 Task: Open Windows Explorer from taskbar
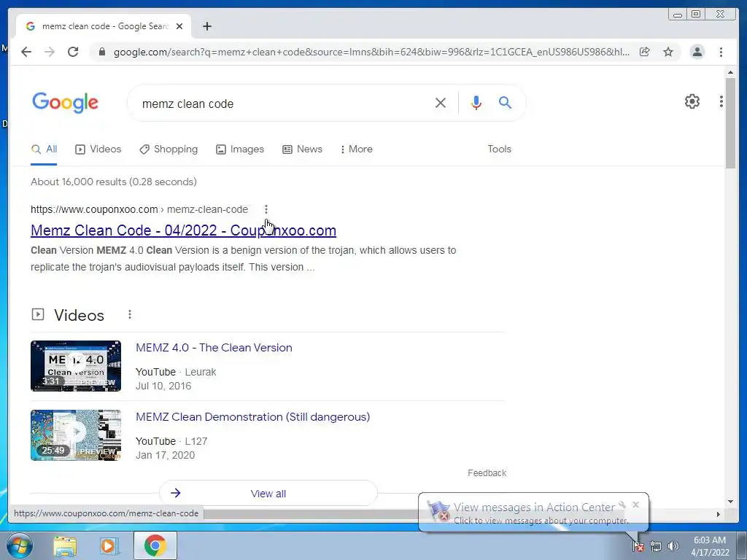(65, 546)
